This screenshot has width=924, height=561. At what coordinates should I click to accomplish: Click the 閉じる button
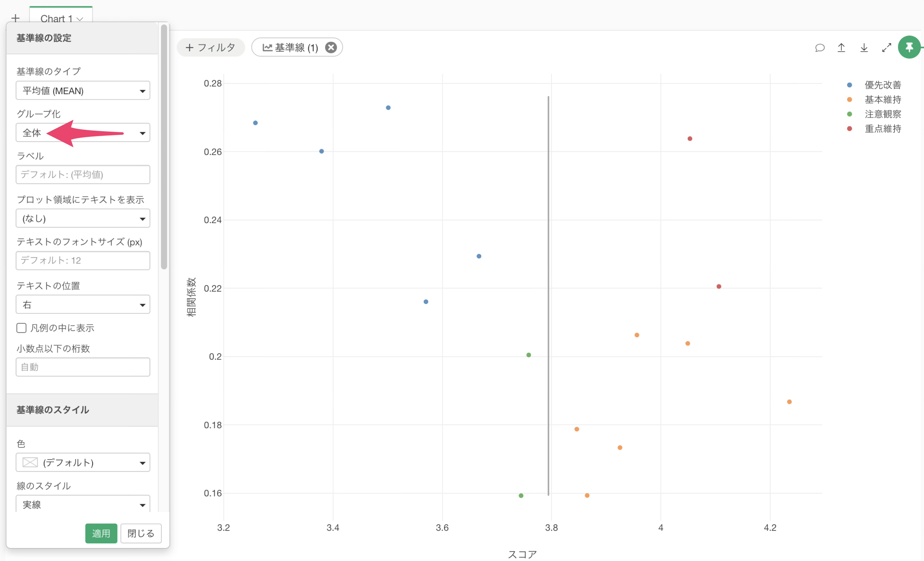[x=141, y=533]
